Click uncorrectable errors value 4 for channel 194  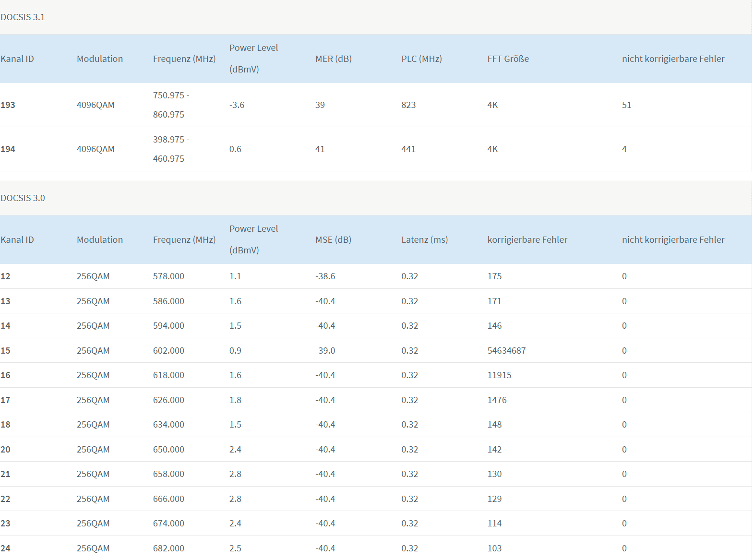click(x=624, y=149)
